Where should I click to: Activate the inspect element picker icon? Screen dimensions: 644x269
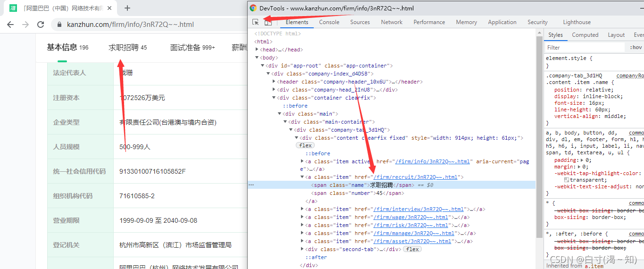pyautogui.click(x=255, y=22)
